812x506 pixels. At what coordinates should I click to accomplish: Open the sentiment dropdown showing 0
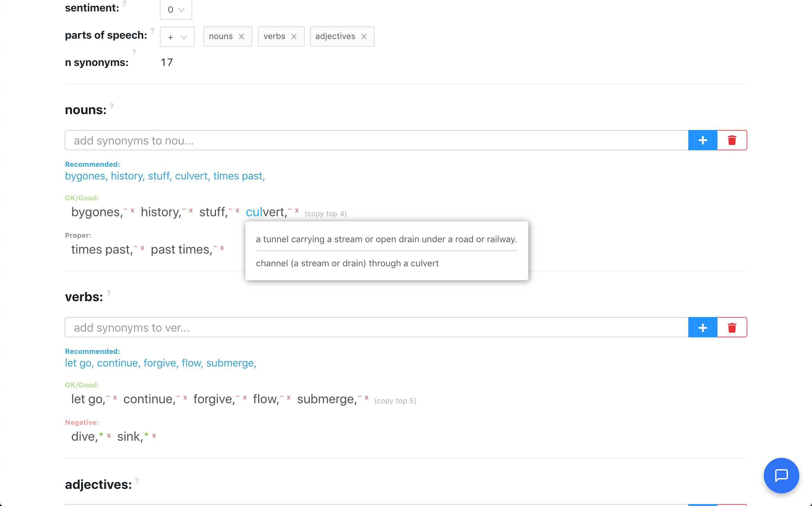(176, 10)
